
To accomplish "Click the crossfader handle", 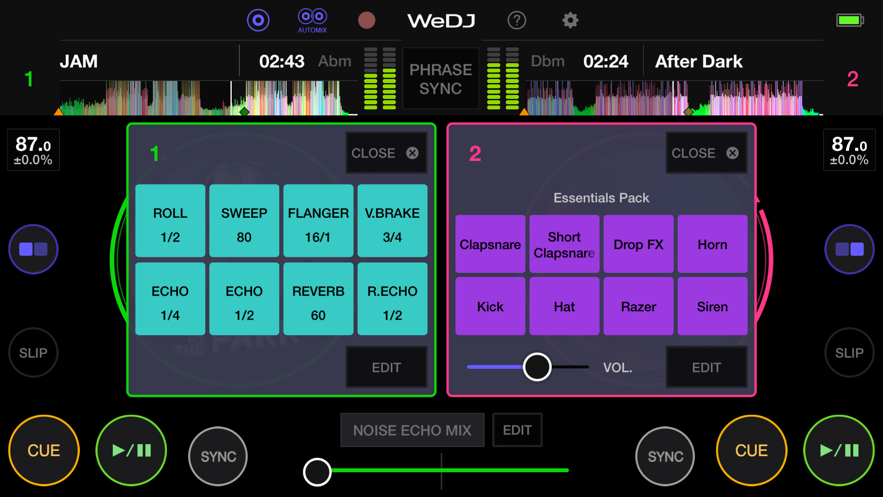I will pyautogui.click(x=317, y=471).
